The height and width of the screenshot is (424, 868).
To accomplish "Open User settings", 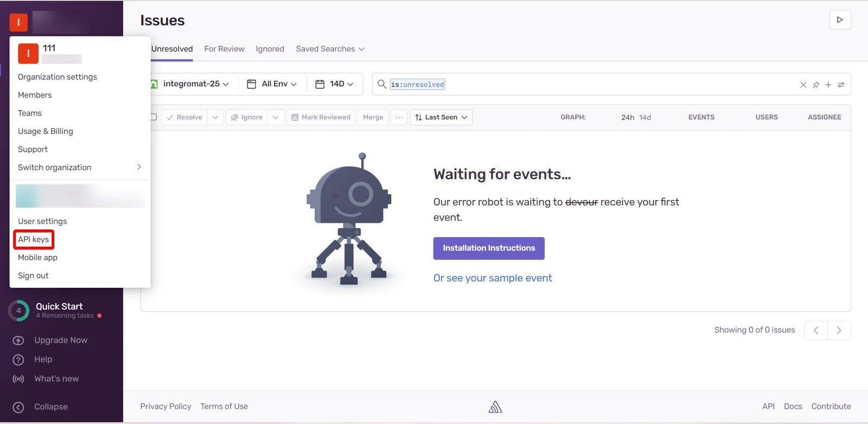I will point(42,221).
